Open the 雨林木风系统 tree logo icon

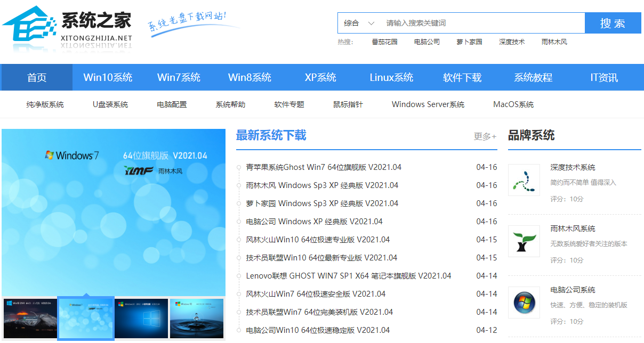pyautogui.click(x=524, y=241)
